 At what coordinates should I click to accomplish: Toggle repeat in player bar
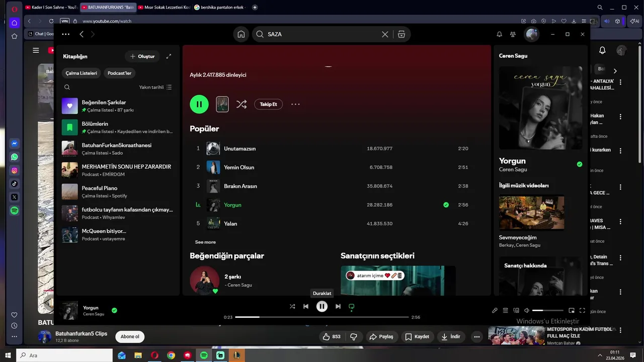(352, 306)
